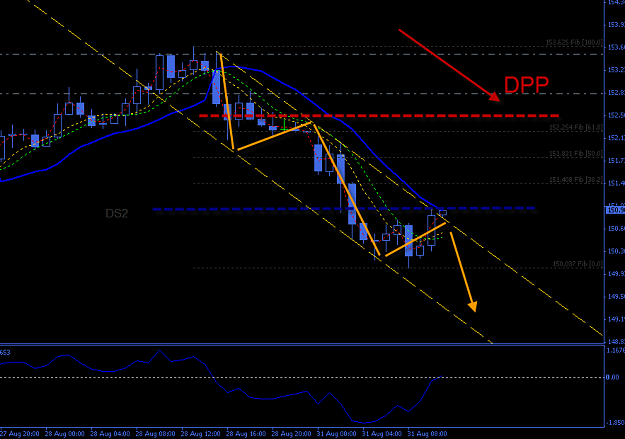Select the red DPP text label
This screenshot has height=439, width=625.
coord(526,85)
